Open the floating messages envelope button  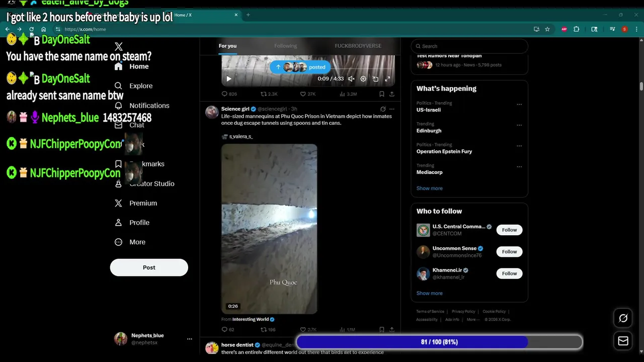click(x=623, y=341)
